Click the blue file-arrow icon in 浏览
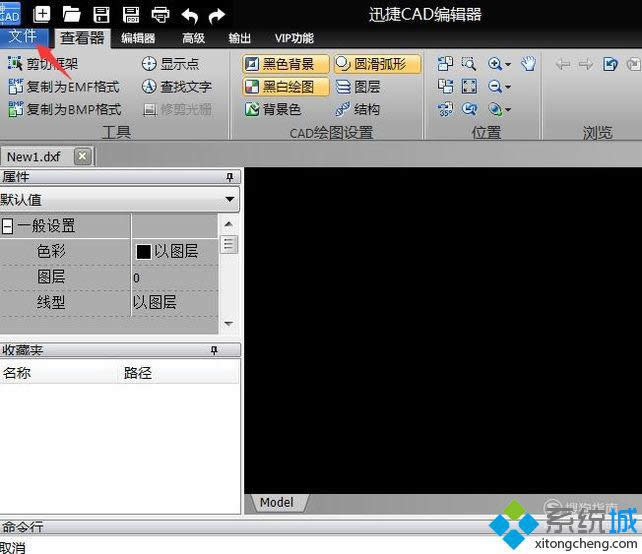The image size is (642, 554). (x=610, y=64)
